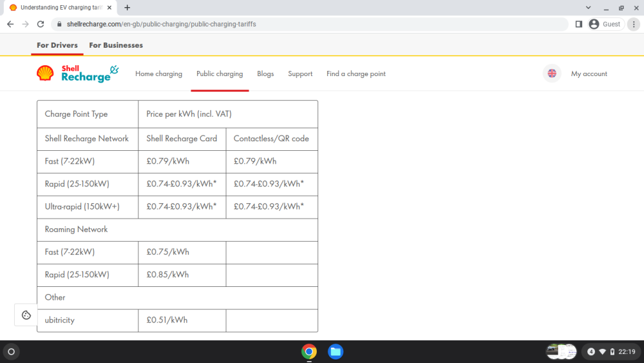This screenshot has width=644, height=363.
Task: Open status tray showing 22:19
Action: 611,351
